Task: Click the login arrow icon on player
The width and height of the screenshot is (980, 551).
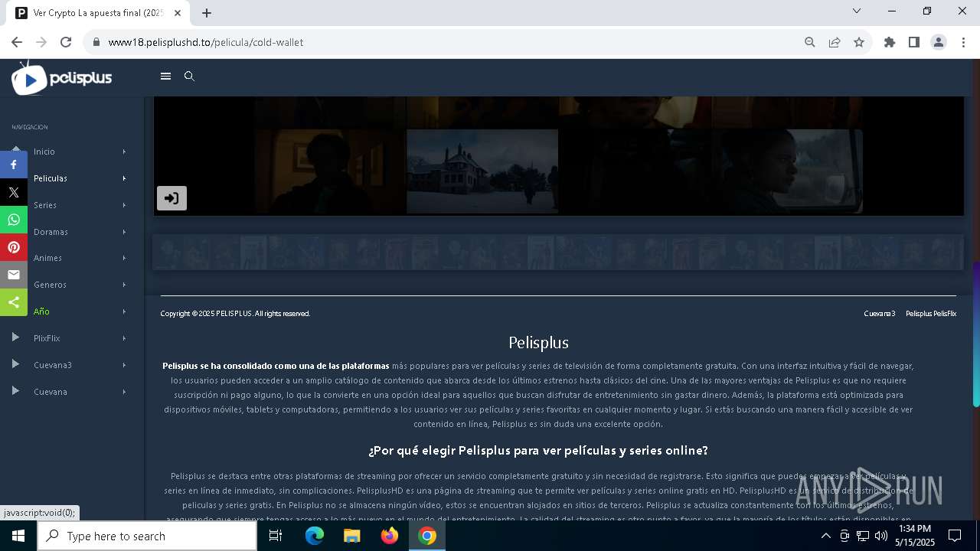Action: (171, 198)
